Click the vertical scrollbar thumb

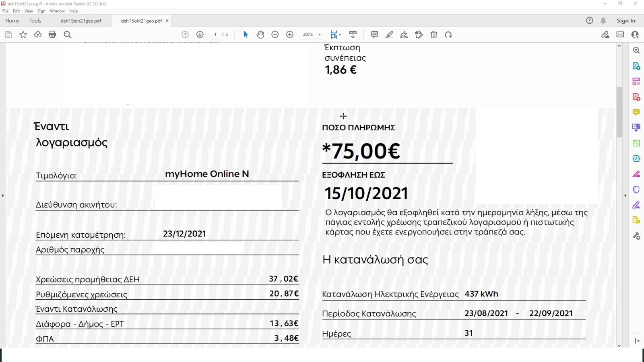tap(619, 112)
